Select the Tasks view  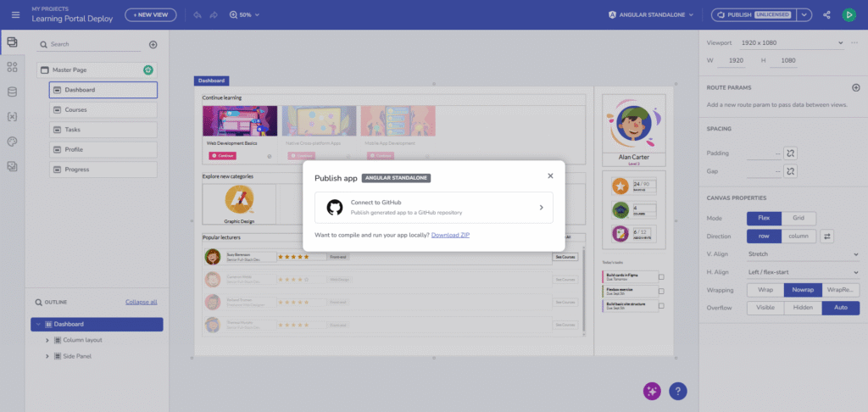pyautogui.click(x=103, y=130)
